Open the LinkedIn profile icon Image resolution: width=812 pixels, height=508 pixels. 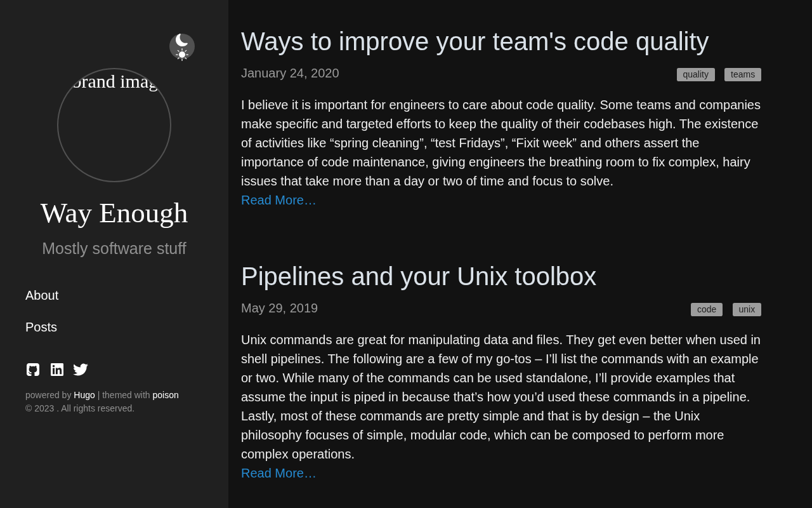(57, 370)
